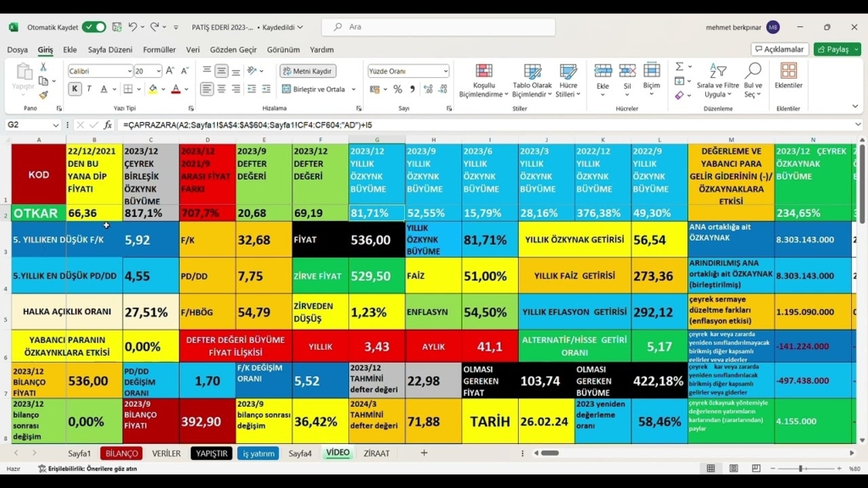Viewport: 868px width, 488px height.
Task: Click the formula bar text
Action: coord(248,125)
